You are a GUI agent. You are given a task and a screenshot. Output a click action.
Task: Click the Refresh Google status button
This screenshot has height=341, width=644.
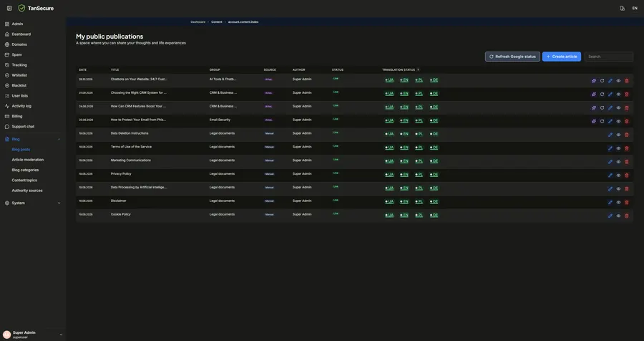512,57
